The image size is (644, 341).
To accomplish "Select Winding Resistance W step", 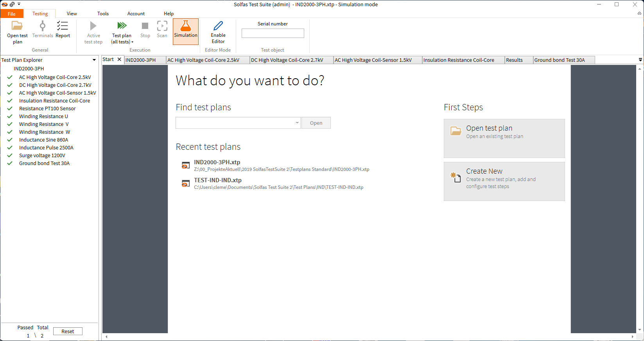I will point(45,132).
